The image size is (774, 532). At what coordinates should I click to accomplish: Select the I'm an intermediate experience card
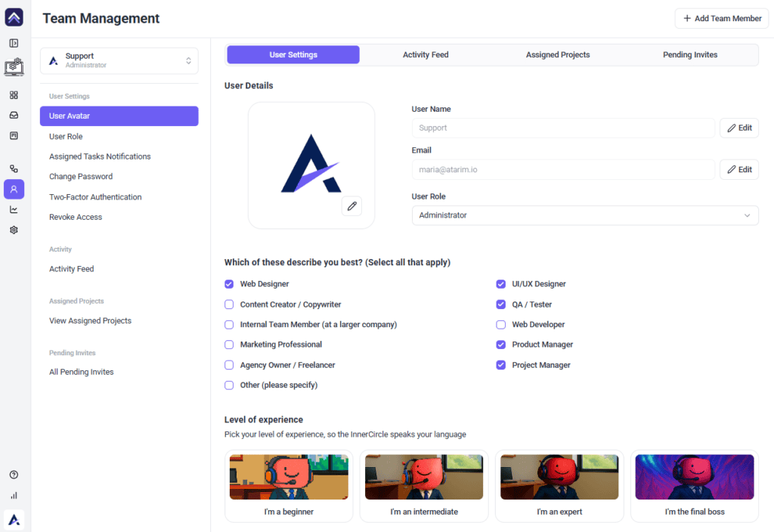click(424, 486)
